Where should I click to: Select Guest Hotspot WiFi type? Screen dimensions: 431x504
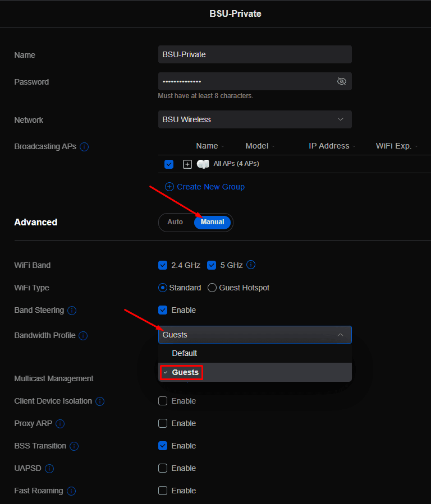pyautogui.click(x=212, y=288)
